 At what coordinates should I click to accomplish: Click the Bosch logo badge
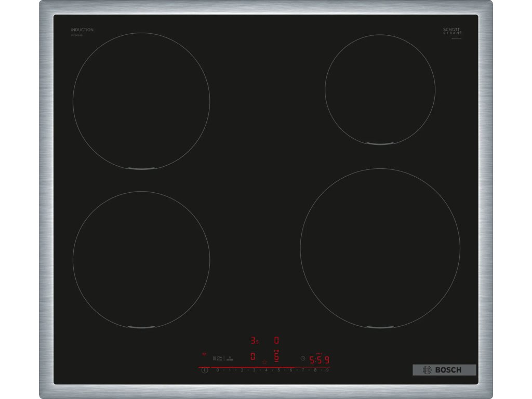tap(444, 370)
